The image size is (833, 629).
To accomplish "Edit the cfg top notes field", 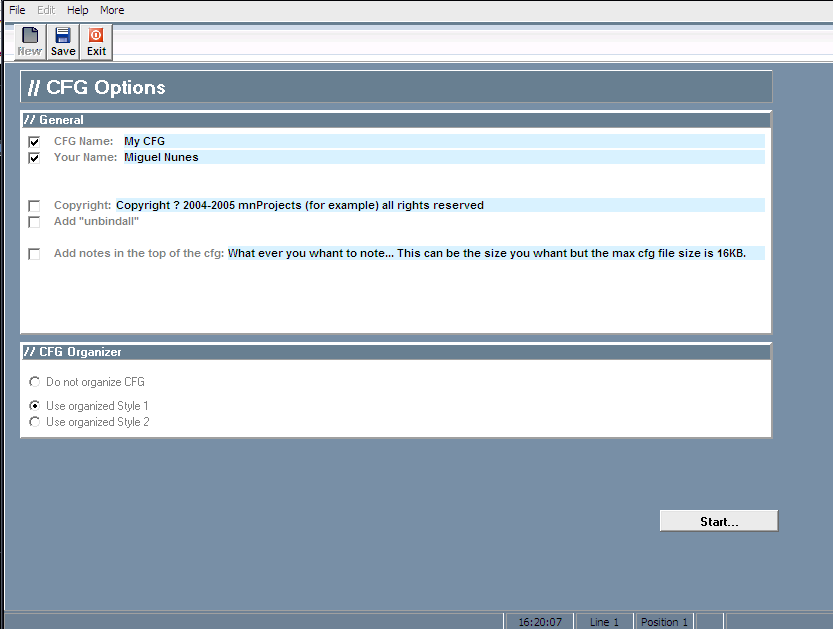I will (x=496, y=253).
